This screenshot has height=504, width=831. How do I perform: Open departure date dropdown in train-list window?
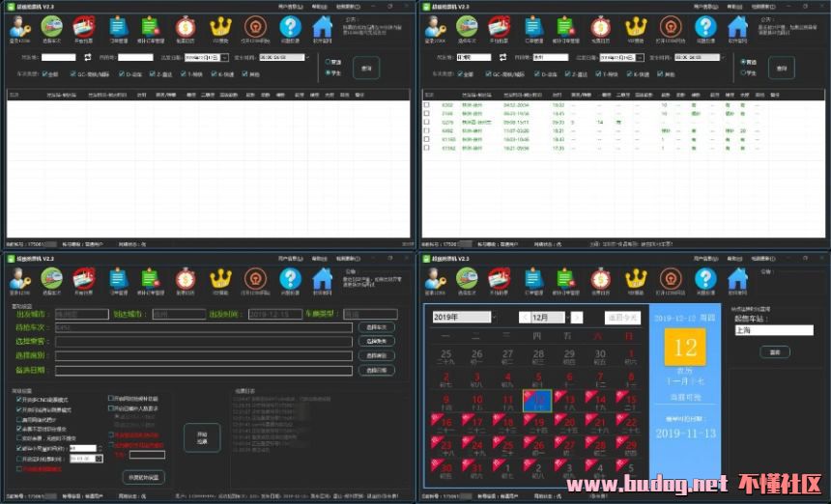pos(640,57)
